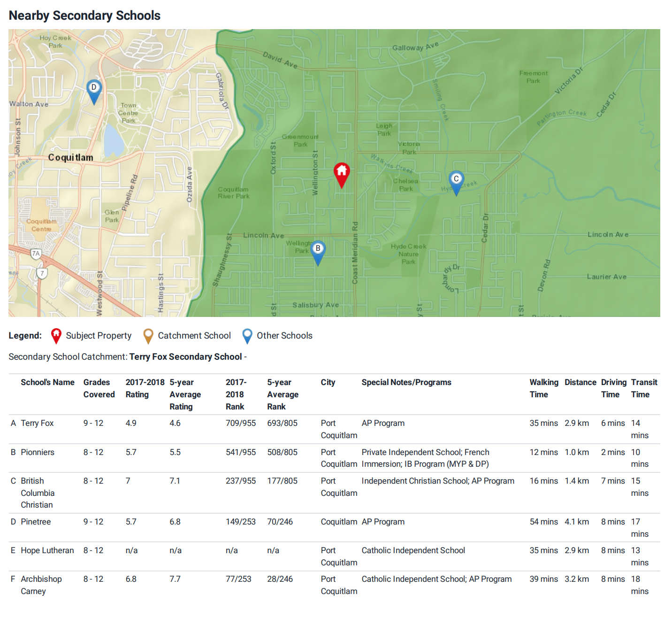Image resolution: width=672 pixels, height=617 pixels.
Task: Click Pionniers distance 1.0 km
Action: point(577,452)
